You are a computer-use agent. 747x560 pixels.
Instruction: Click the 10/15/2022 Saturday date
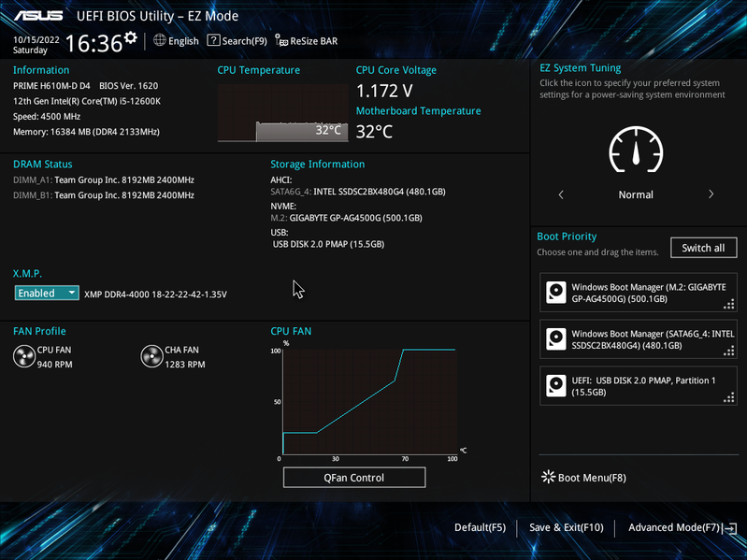pyautogui.click(x=36, y=45)
